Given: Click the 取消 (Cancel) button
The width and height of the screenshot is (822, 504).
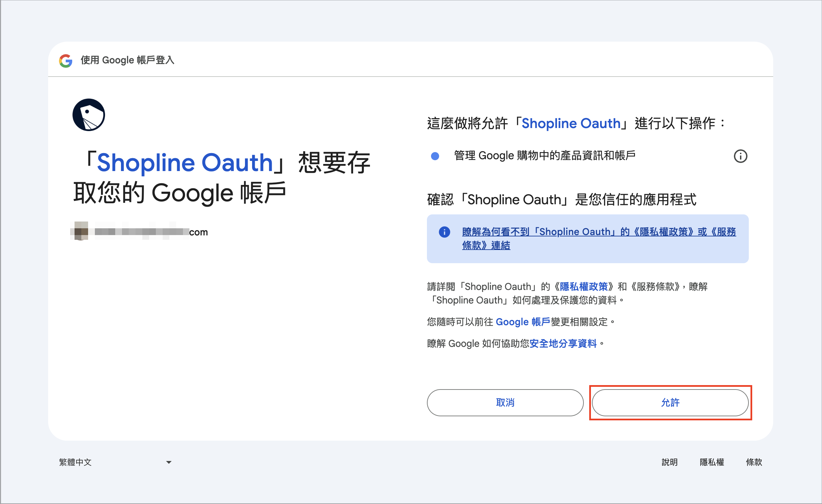Looking at the screenshot, I should [x=505, y=403].
